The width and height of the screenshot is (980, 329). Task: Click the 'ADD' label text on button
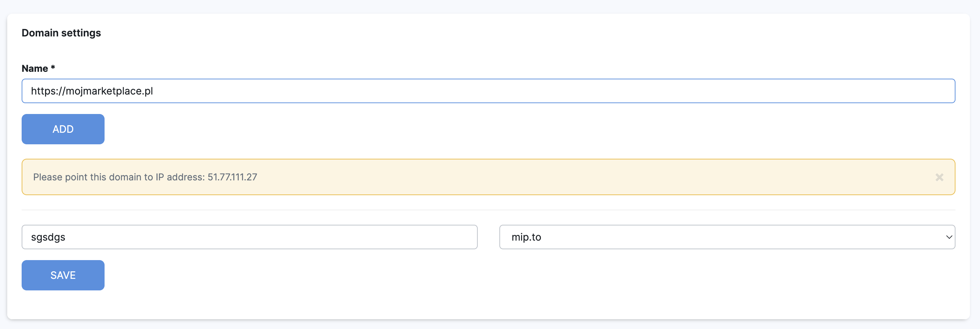pyautogui.click(x=63, y=129)
